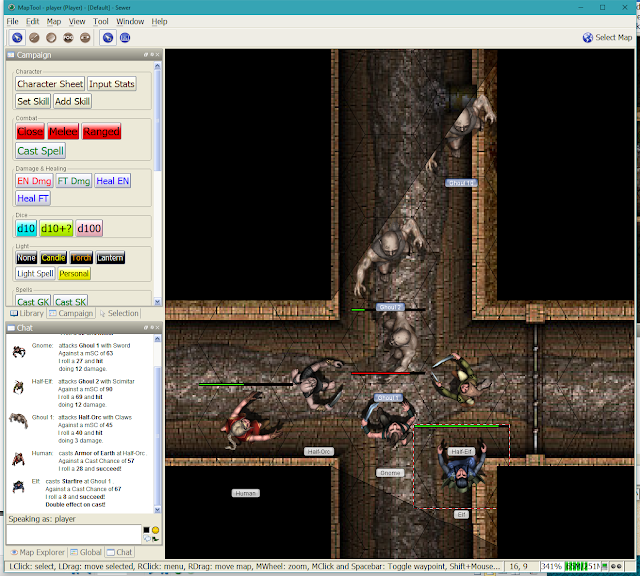Close the Chat panel

[158, 327]
